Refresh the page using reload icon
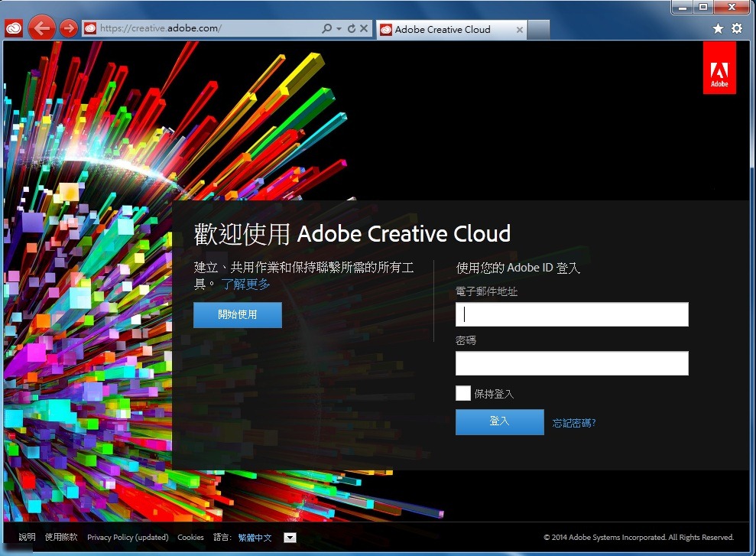Viewport: 756px width, 556px height. (352, 28)
